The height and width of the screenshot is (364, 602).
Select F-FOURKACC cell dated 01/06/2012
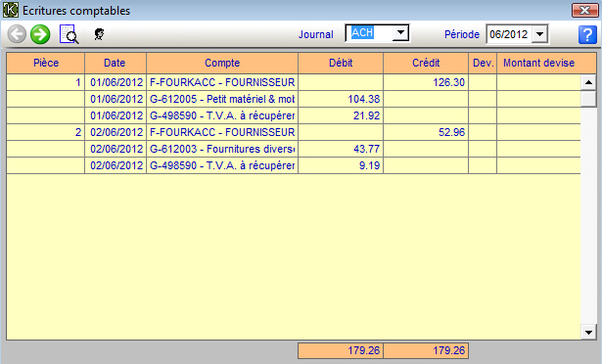pyautogui.click(x=222, y=82)
